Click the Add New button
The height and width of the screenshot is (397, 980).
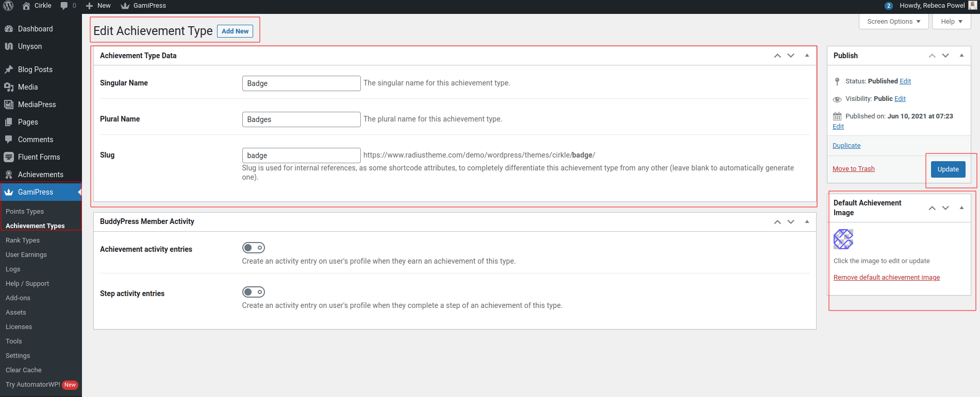click(235, 31)
